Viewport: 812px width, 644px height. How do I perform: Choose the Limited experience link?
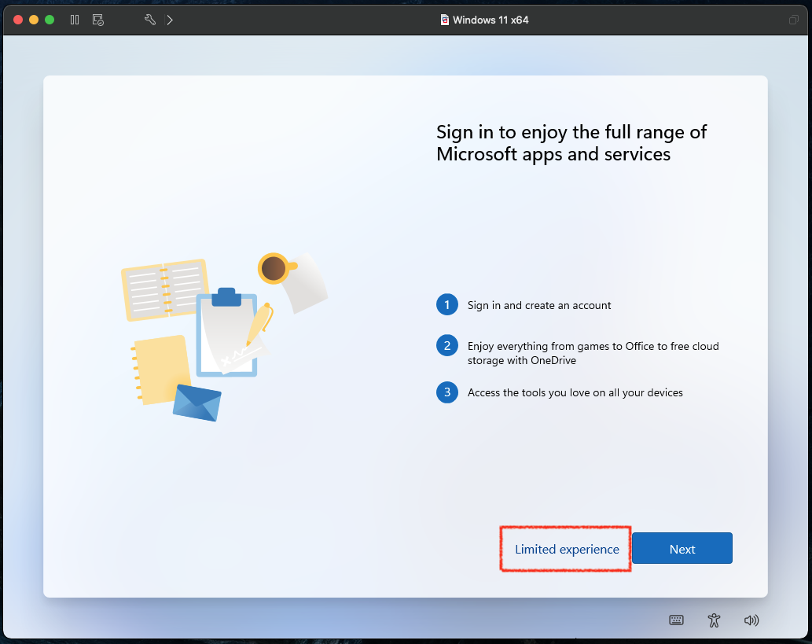(567, 549)
